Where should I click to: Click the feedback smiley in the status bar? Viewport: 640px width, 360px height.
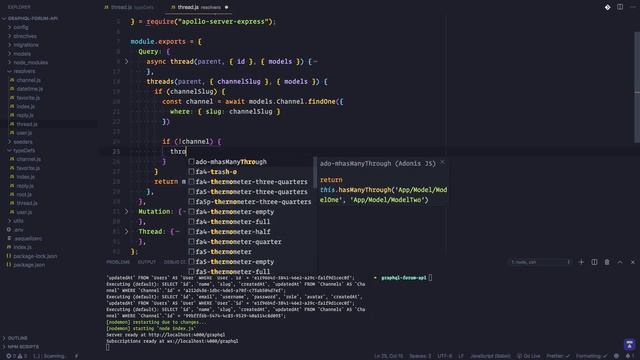tap(616, 356)
